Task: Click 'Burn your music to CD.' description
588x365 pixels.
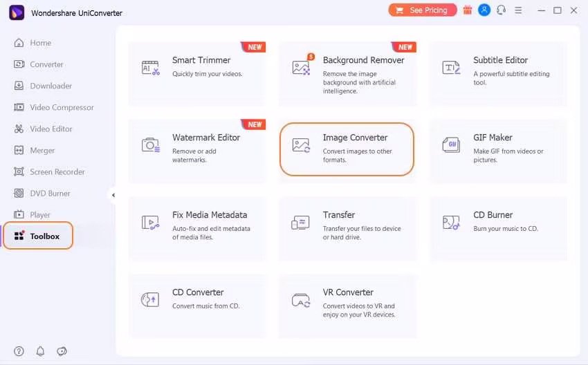Action: tap(506, 229)
